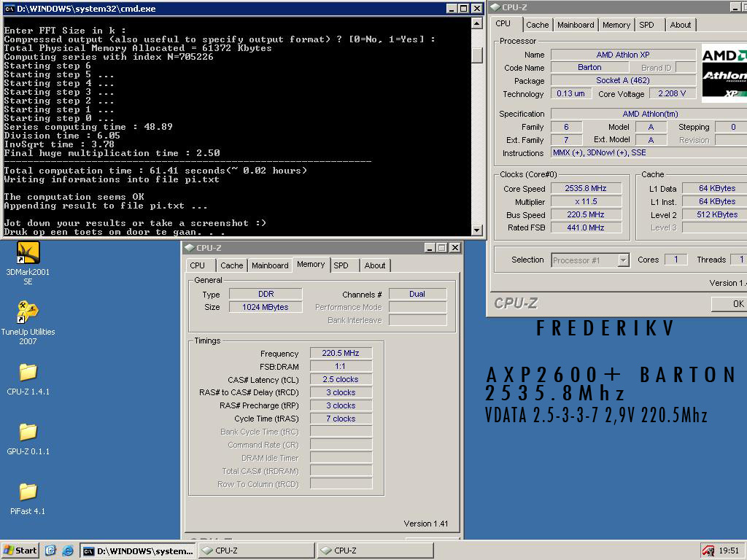Activate the first CPU-Z taskbar button
This screenshot has width=747, height=560.
[257, 551]
